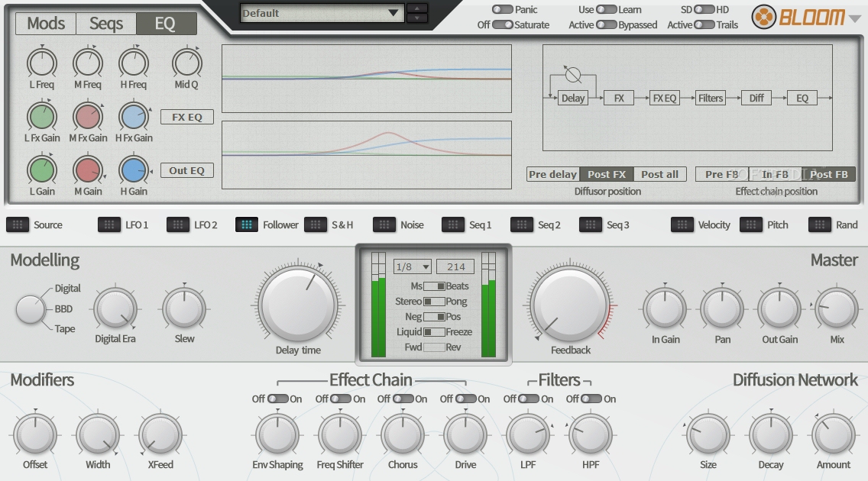Toggle the Active/Bypassed switch

(x=606, y=25)
